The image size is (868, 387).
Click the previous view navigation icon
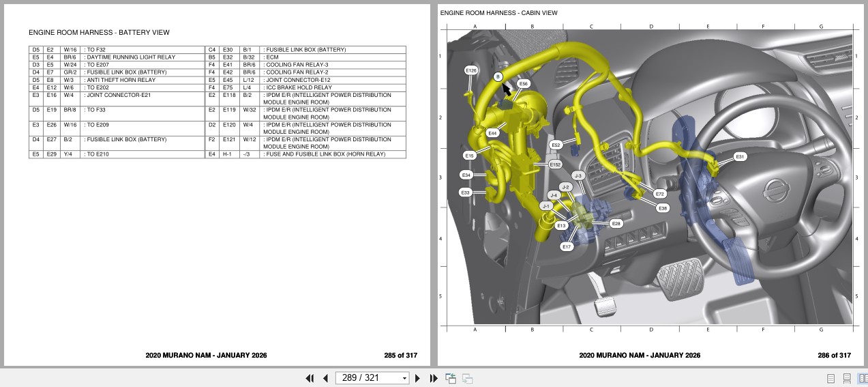451,378
